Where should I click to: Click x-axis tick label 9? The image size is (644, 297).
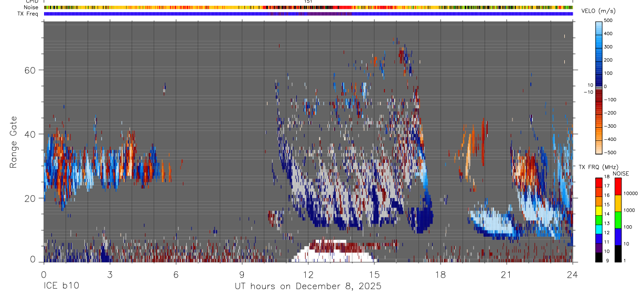[x=242, y=274]
